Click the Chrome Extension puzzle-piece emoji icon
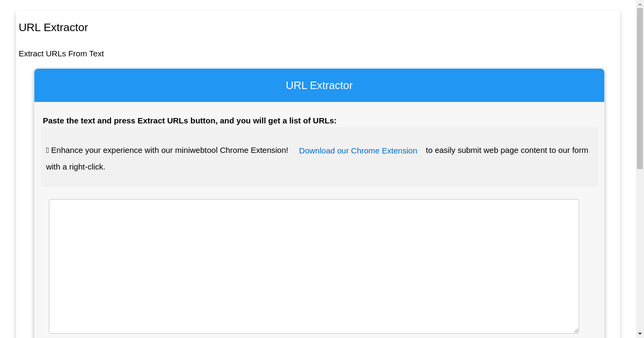The width and height of the screenshot is (644, 338). tap(48, 150)
